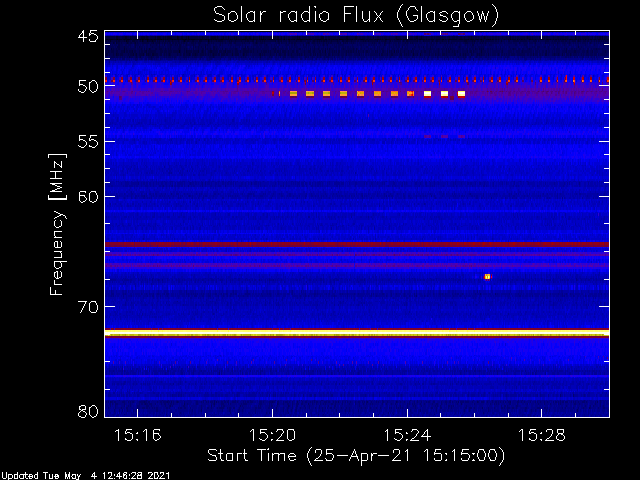The width and height of the screenshot is (640, 480).
Task: Click the 70 MHz frequency tick label
Action: pos(88,307)
